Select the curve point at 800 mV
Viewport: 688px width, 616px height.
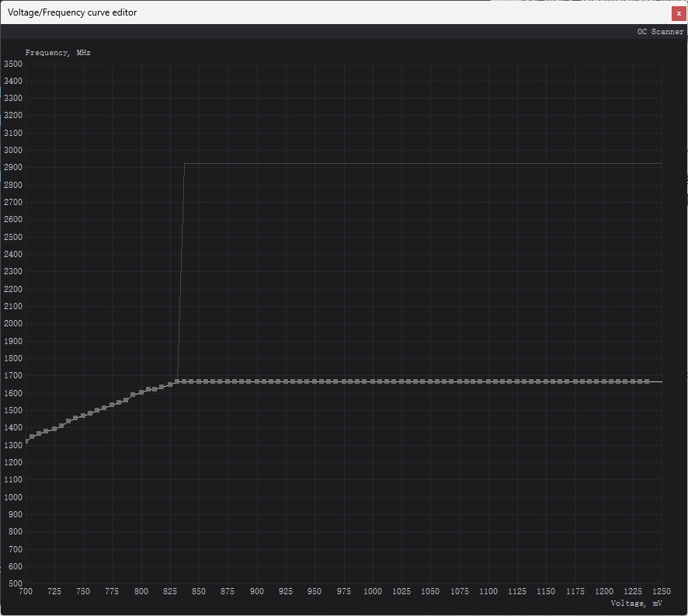(x=141, y=392)
